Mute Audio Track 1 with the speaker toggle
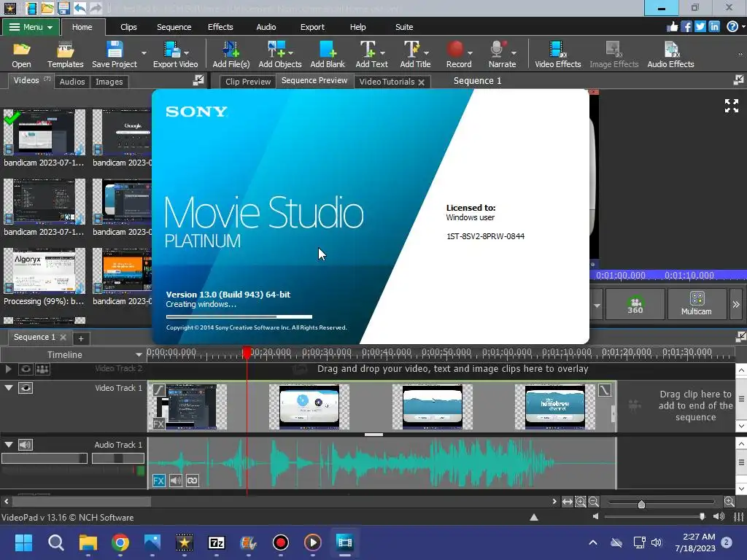747x560 pixels. pos(26,445)
